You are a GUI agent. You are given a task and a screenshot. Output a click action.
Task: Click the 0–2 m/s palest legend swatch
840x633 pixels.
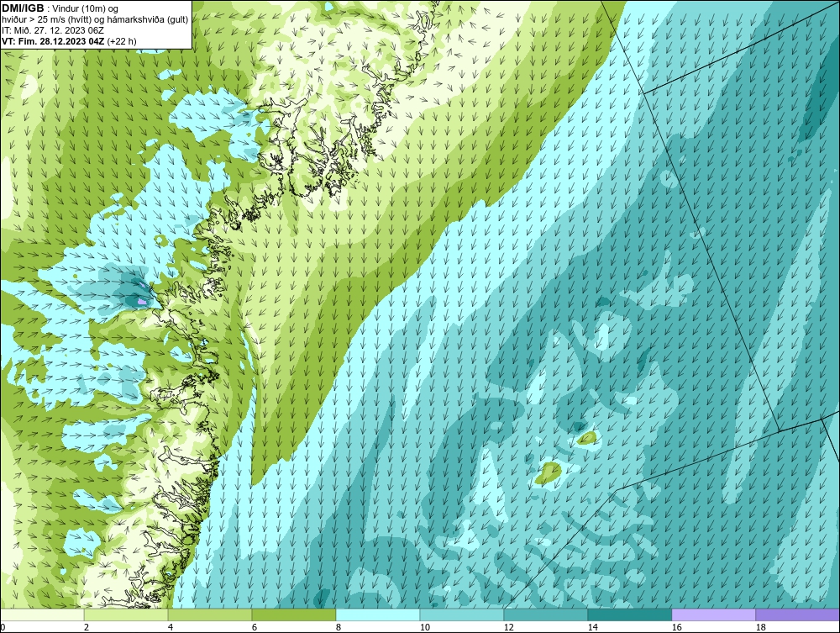pos(42,615)
